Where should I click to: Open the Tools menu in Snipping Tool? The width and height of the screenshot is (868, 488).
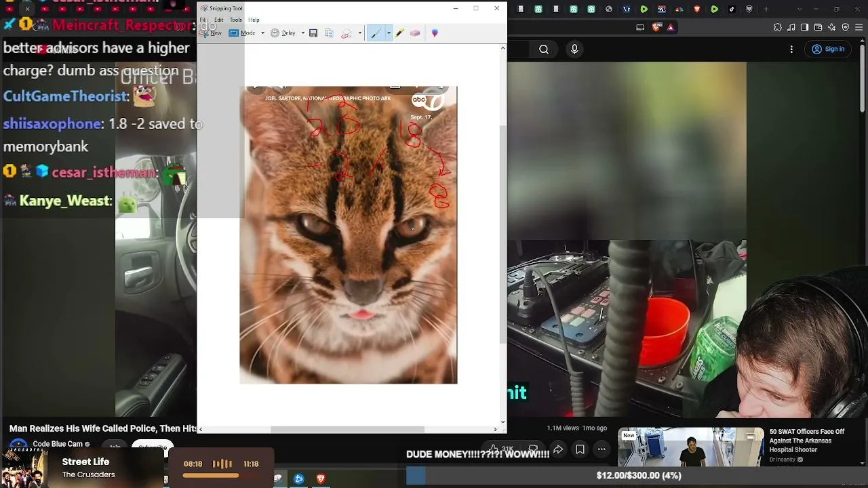coord(235,20)
